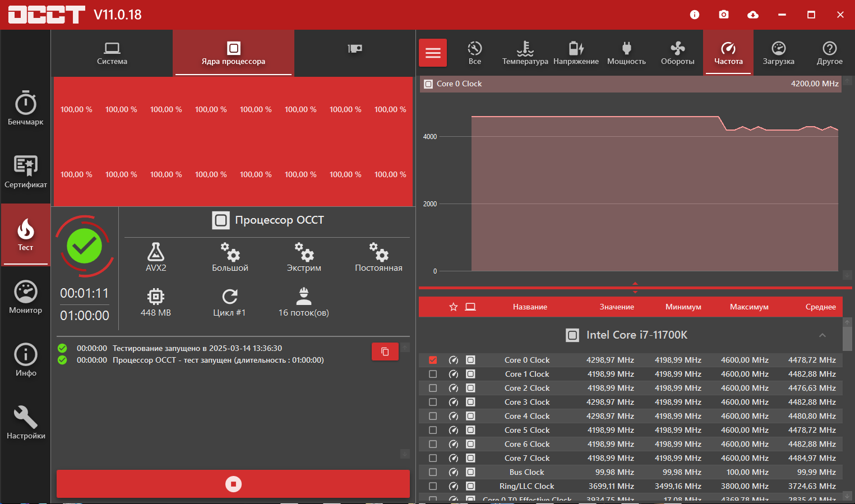The image size is (855, 504).
Task: Click the cloud download icon in title bar
Action: coord(753,15)
